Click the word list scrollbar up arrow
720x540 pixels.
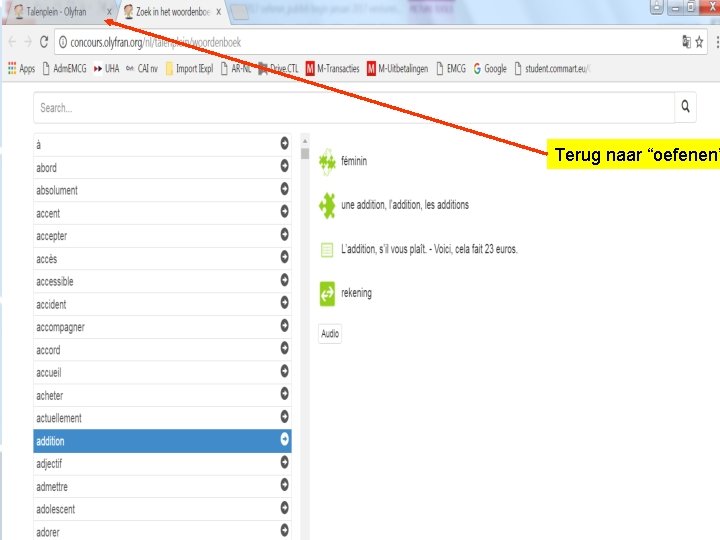305,141
